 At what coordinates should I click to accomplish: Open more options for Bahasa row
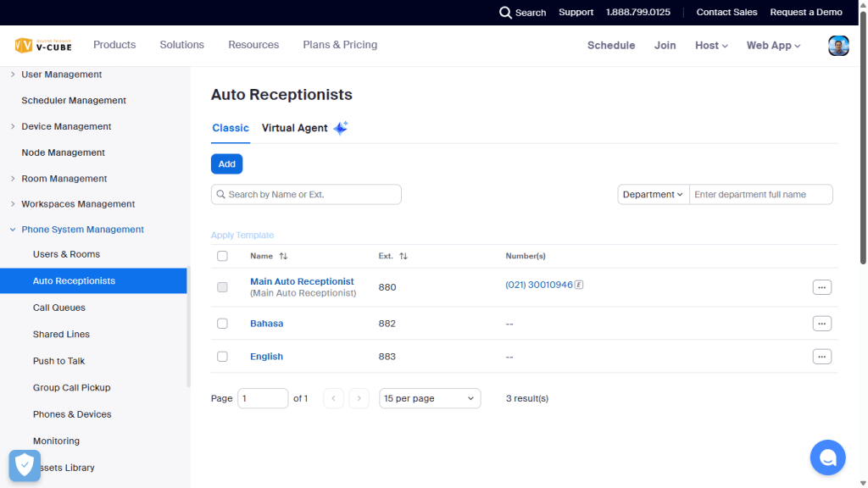[x=821, y=324]
